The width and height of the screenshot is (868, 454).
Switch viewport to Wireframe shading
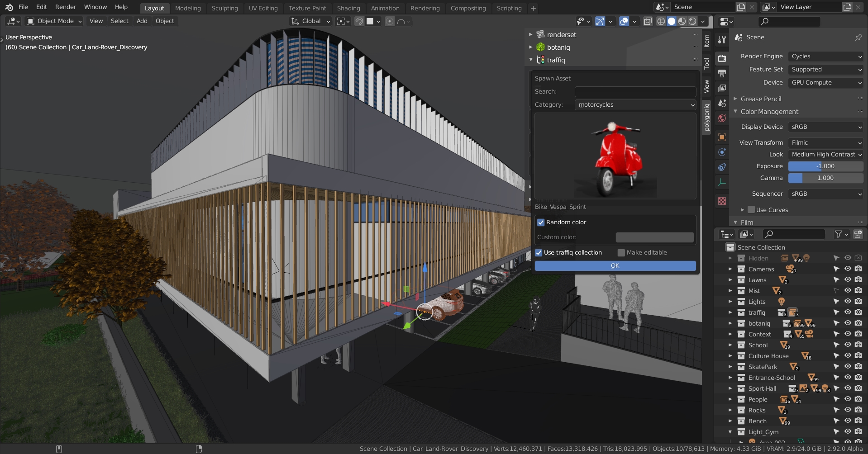[661, 21]
